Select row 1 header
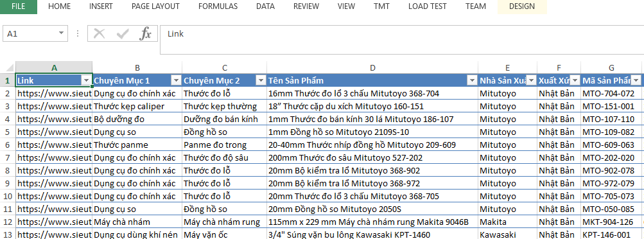The width and height of the screenshot is (644, 239). point(8,81)
